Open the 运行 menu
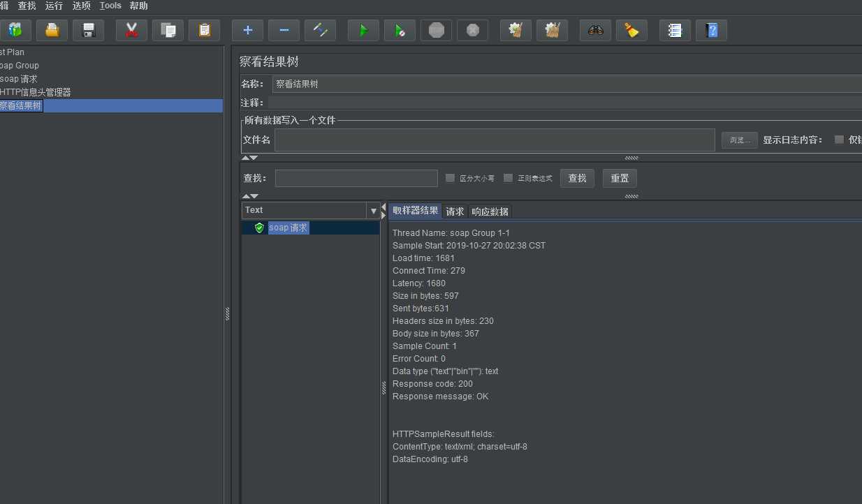Image resolution: width=862 pixels, height=504 pixels. [54, 6]
